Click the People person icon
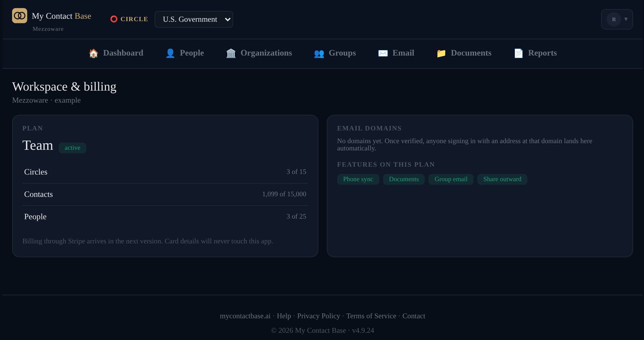This screenshot has height=340, width=644. [x=170, y=53]
